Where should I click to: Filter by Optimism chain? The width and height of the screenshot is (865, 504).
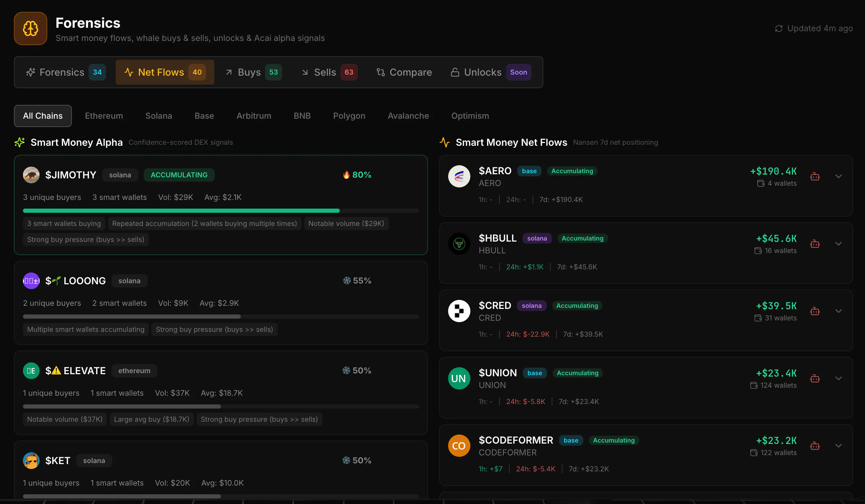470,116
